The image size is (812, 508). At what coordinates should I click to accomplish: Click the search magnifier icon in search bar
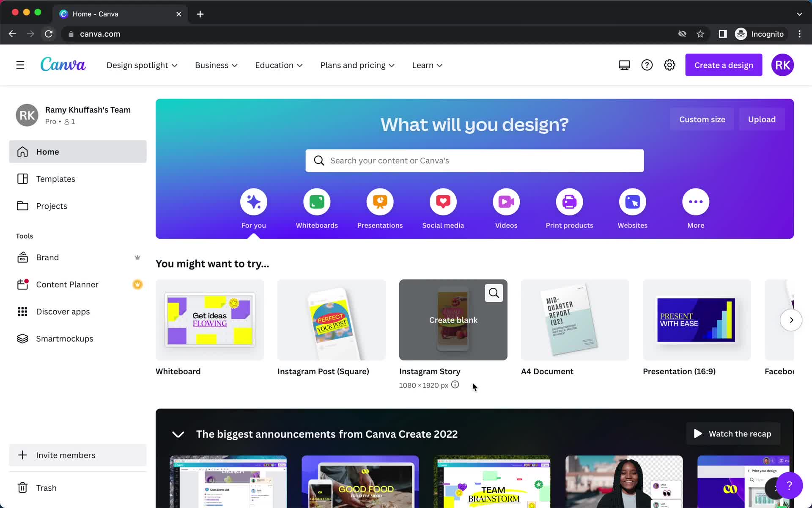[319, 160]
